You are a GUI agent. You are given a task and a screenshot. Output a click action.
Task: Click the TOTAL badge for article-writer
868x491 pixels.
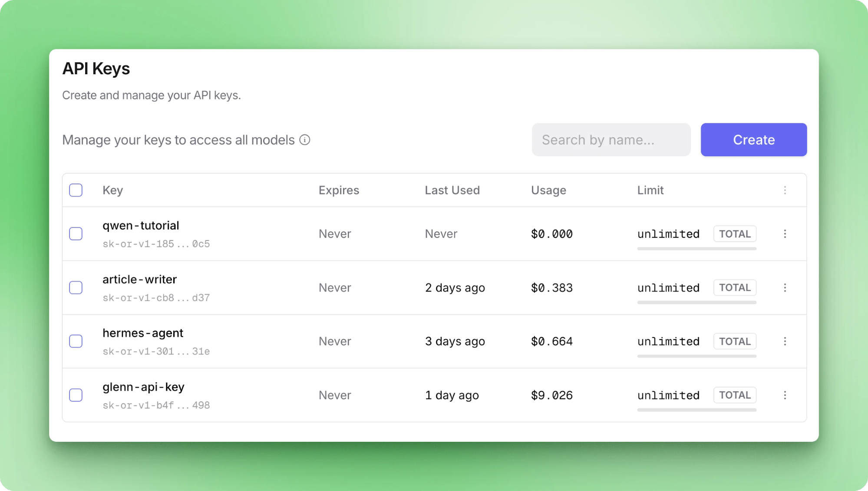click(x=735, y=288)
